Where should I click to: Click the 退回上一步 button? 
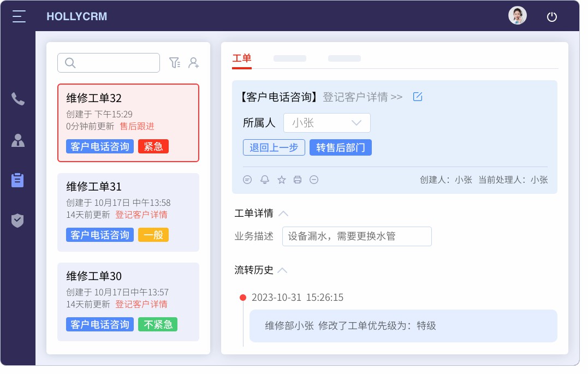click(x=274, y=147)
